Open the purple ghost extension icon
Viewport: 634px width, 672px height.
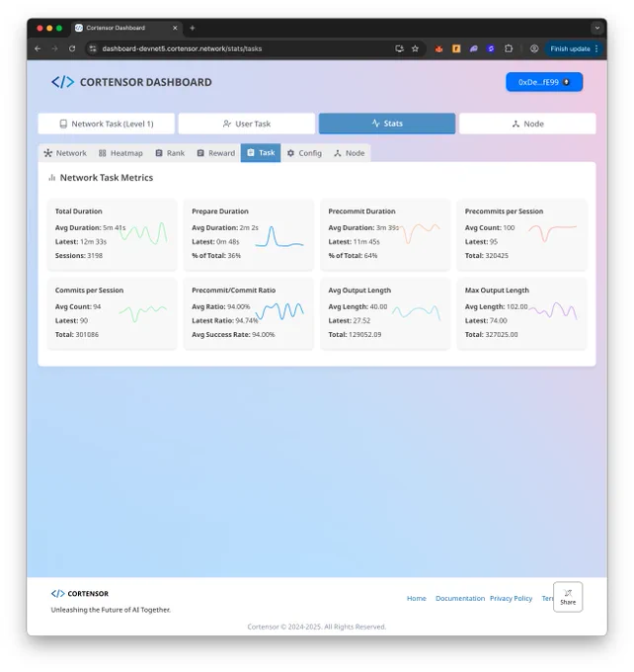pyautogui.click(x=473, y=48)
